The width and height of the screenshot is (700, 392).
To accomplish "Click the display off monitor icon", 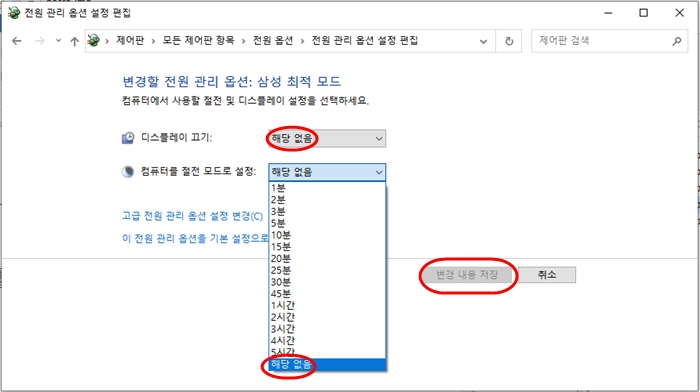I will [128, 138].
